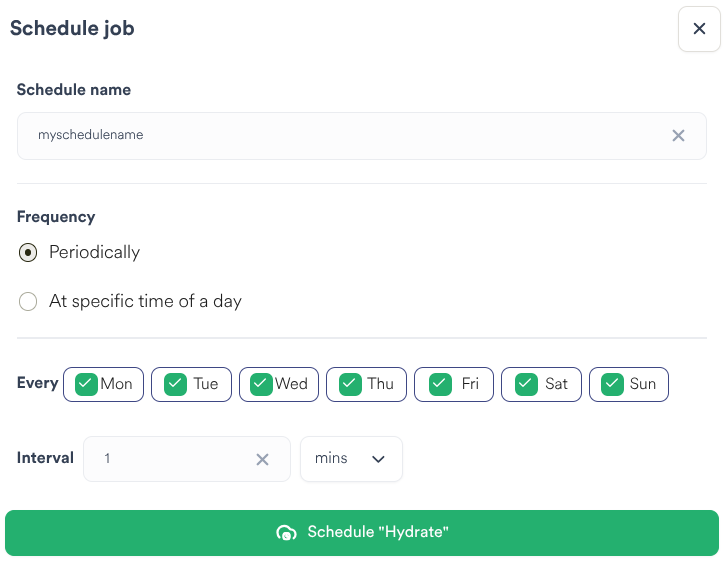Click the schedule icon on Hydrate button
The width and height of the screenshot is (726, 565).
[286, 533]
